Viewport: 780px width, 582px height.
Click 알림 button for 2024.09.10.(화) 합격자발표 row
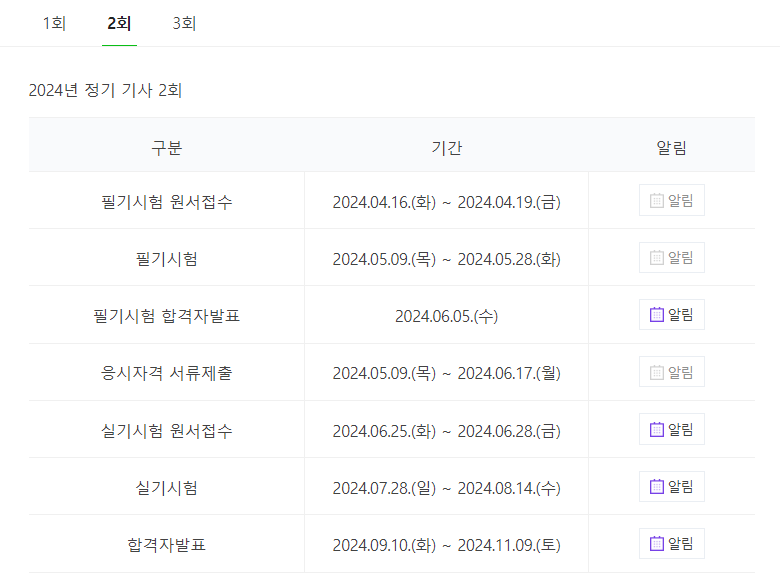click(x=672, y=544)
